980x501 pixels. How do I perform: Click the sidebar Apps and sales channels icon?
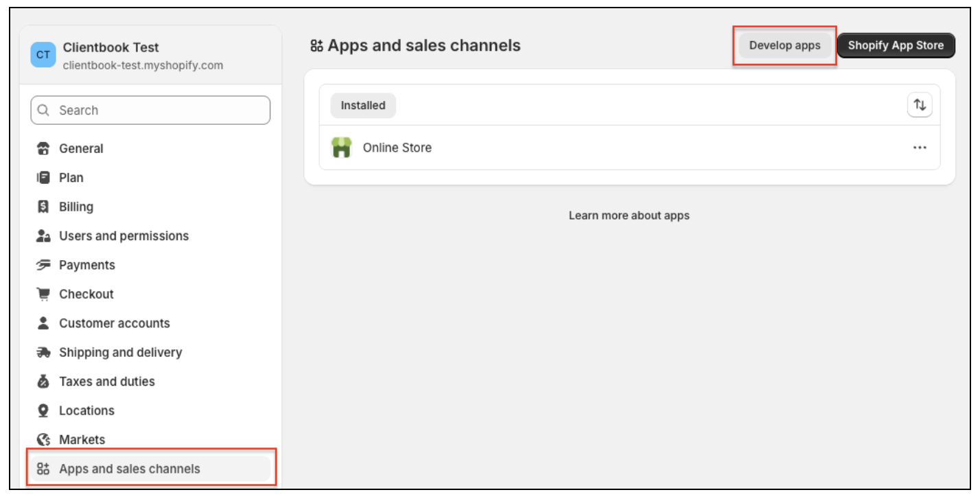44,469
